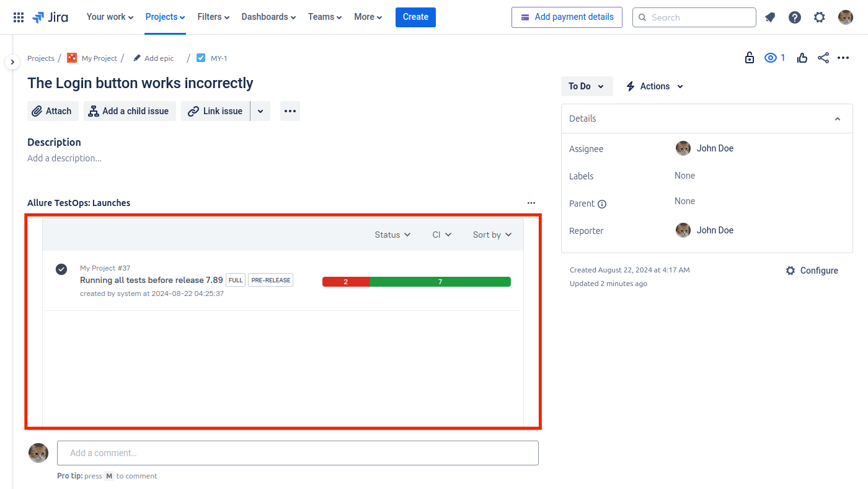868x489 pixels.
Task: Click into the Search field
Action: pyautogui.click(x=694, y=17)
